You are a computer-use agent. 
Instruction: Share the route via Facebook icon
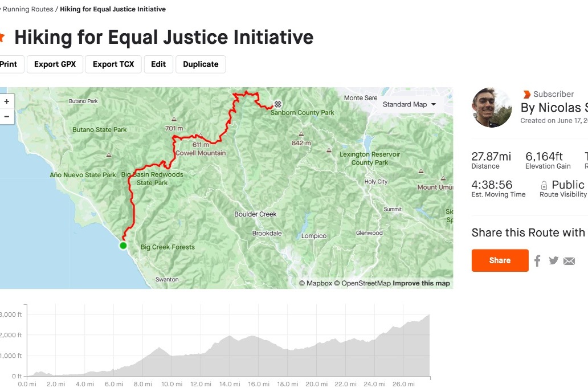tap(537, 261)
